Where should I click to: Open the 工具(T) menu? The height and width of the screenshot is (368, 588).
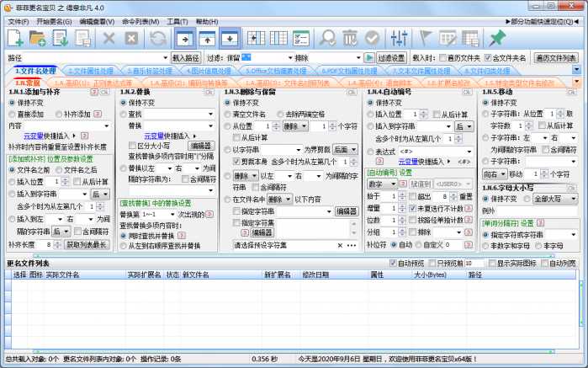click(x=177, y=21)
